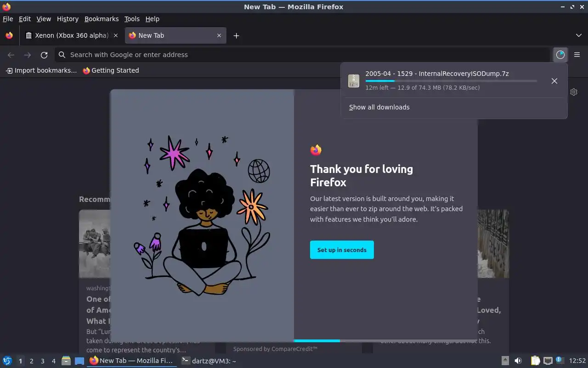Click Import bookmarks in bookmarks toolbar

[41, 70]
